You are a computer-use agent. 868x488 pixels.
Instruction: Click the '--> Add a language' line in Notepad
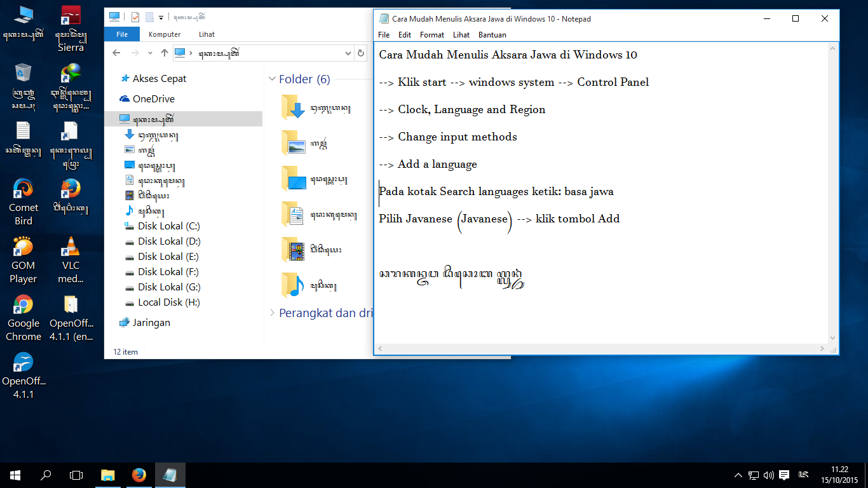click(x=428, y=164)
